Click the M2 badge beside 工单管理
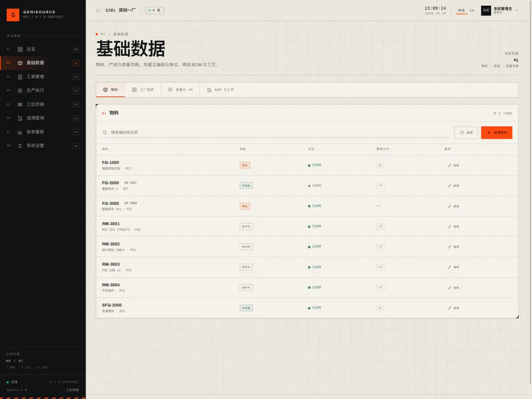The height and width of the screenshot is (399, 532). (x=76, y=77)
